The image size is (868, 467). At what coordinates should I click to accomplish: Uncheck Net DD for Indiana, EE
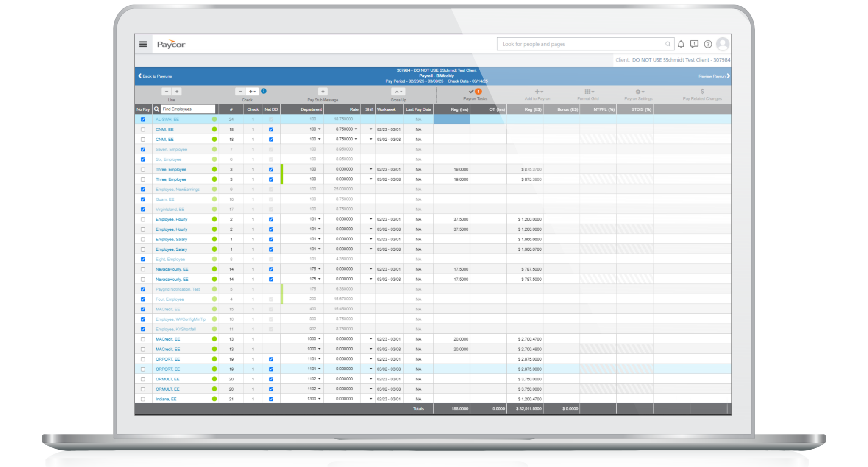(x=270, y=399)
